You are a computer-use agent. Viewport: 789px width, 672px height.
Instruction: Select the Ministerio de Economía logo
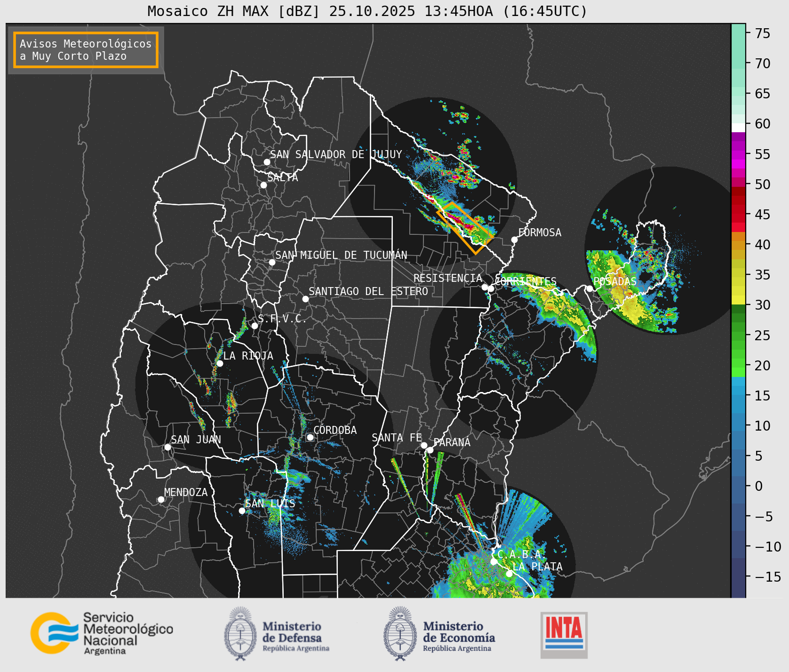tap(439, 633)
